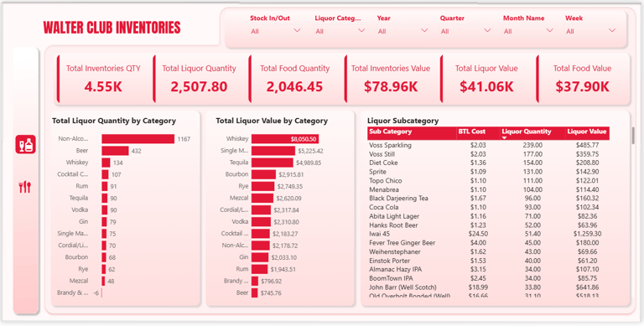Select Brandy value bar $796.92
The image size is (644, 326).
[x=255, y=282]
